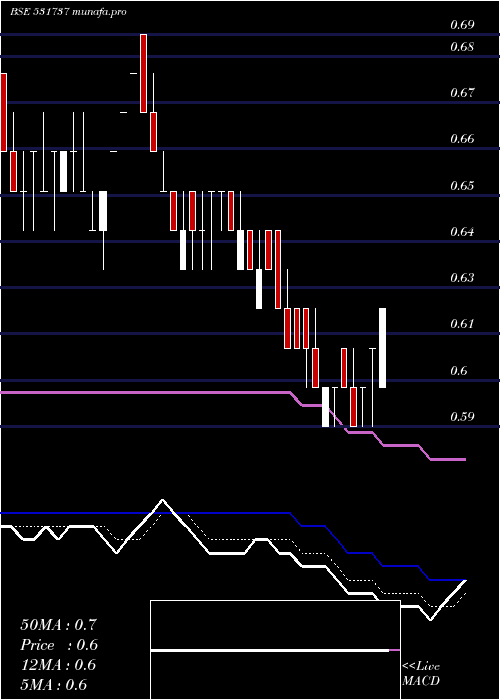This screenshot has height=700, width=500.
Task: Click the tallest red candle reaching 0.69
Action: [x=143, y=73]
